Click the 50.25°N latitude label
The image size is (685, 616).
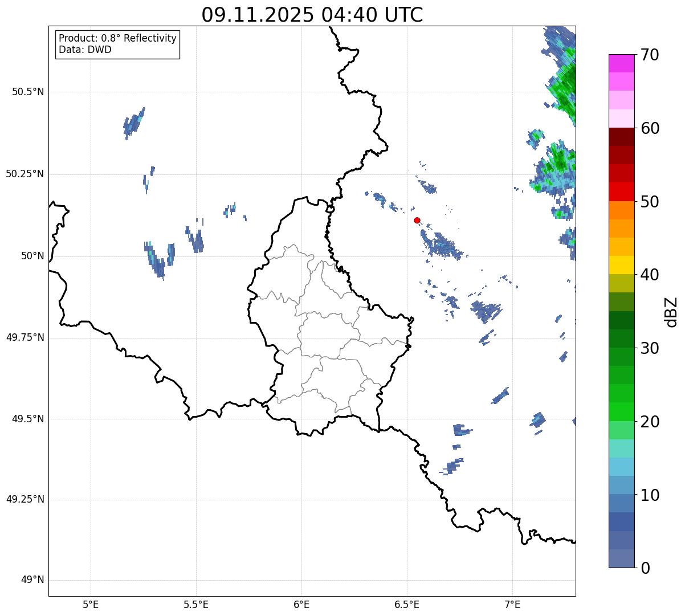tap(25, 174)
